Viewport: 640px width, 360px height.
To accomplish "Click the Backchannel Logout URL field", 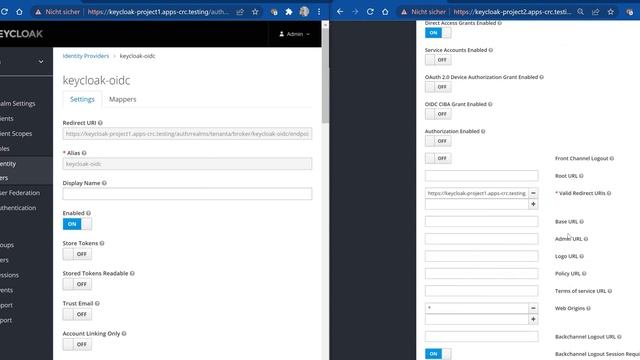I will 482,337.
